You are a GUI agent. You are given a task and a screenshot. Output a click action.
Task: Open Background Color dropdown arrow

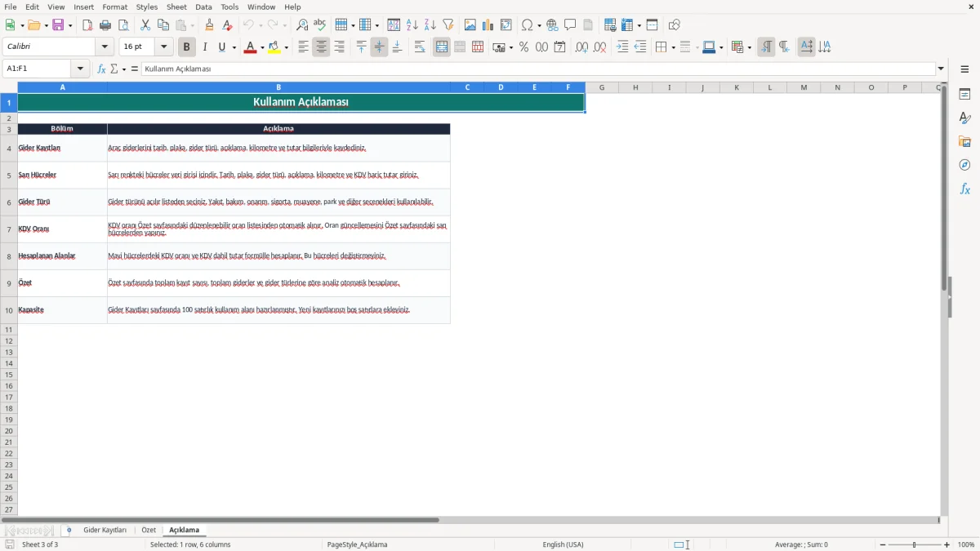click(287, 47)
